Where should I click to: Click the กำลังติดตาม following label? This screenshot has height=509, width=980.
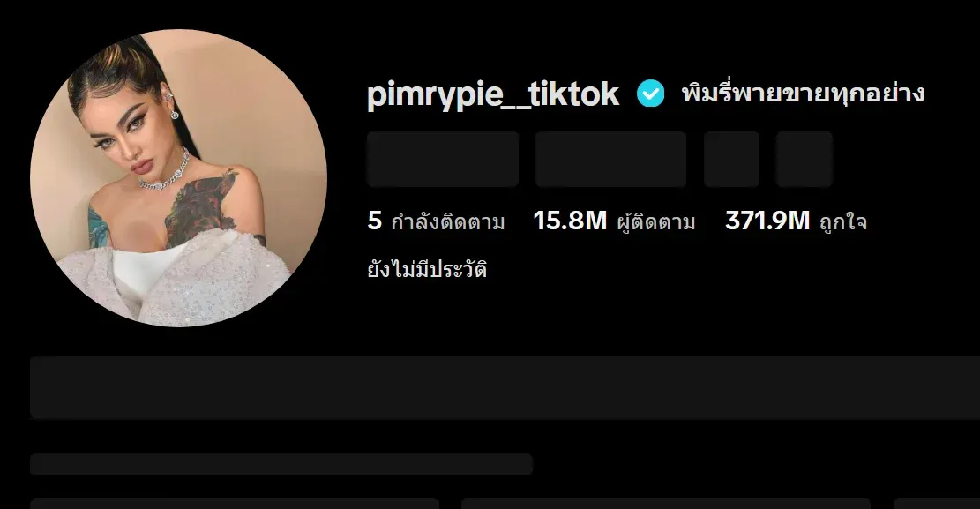(447, 221)
